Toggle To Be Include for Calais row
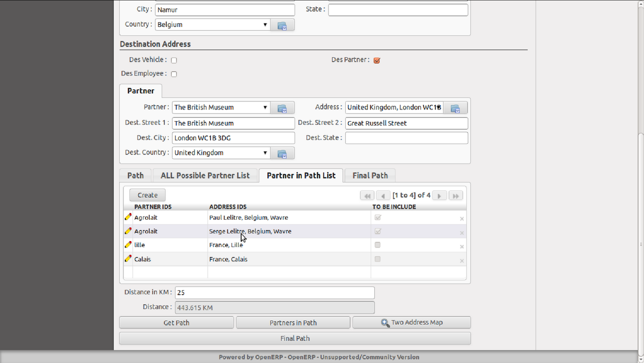Image resolution: width=644 pixels, height=363 pixels. pos(378,259)
